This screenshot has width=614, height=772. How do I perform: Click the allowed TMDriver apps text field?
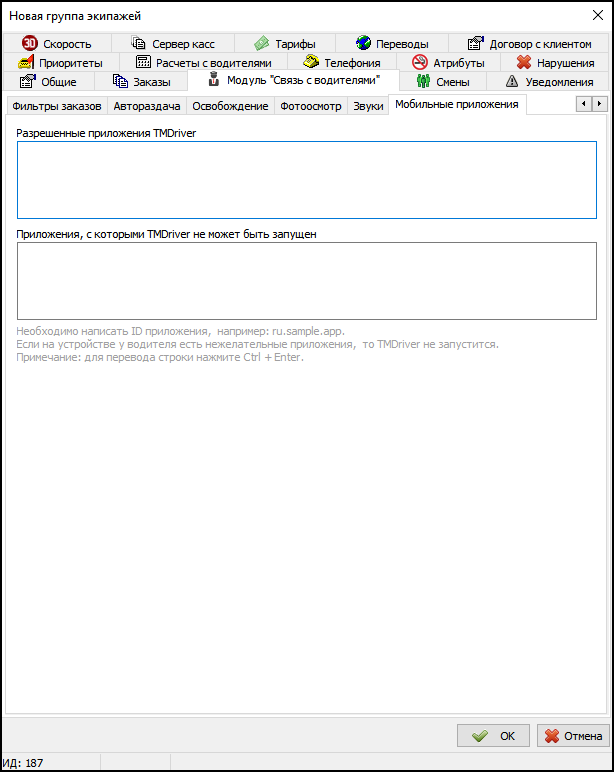click(x=306, y=179)
